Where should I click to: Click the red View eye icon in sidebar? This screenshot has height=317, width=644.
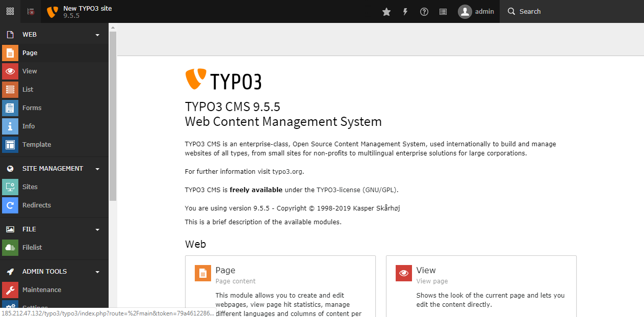(10, 71)
